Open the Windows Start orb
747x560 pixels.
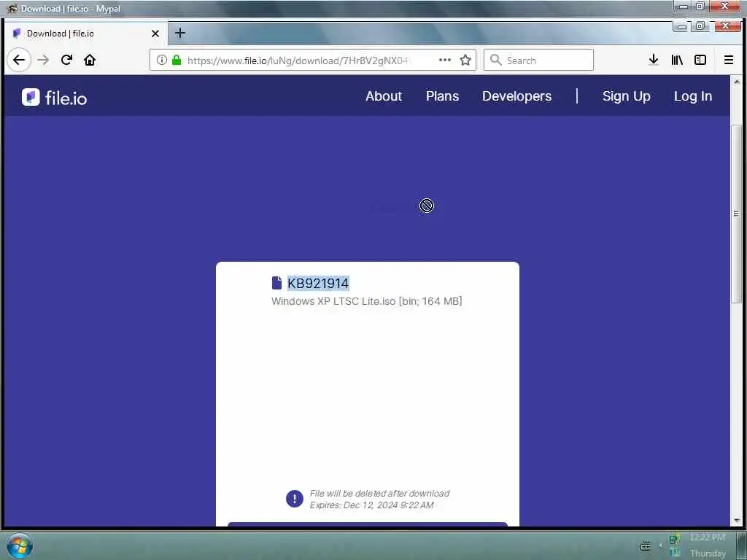point(20,546)
